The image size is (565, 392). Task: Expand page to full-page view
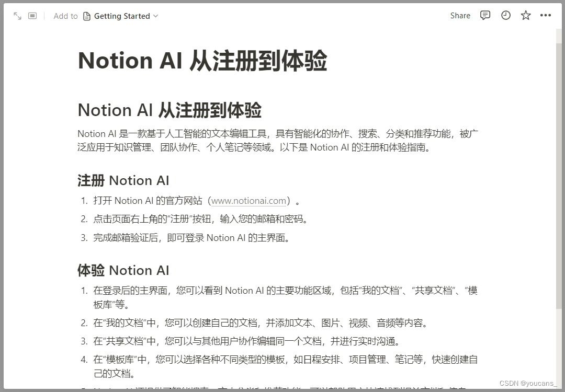coord(17,16)
